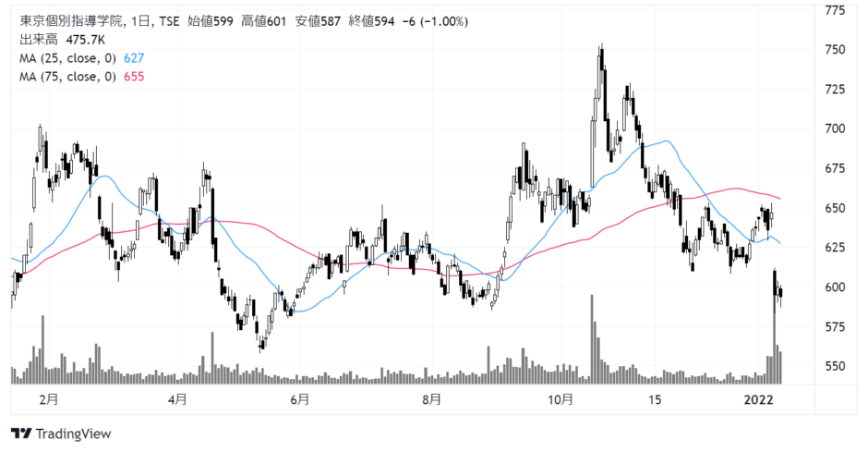Select the 600 level on price axis
The width and height of the screenshot is (868, 452).
coord(837,287)
